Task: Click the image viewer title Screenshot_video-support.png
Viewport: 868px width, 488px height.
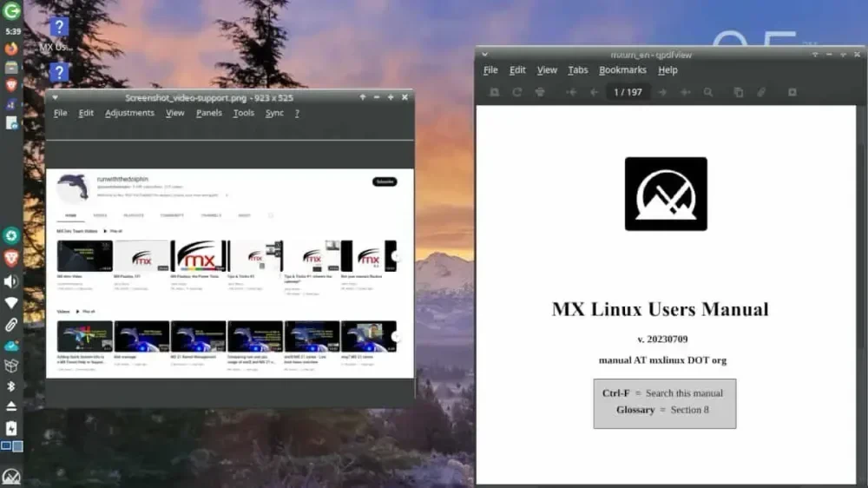Action: [208, 98]
